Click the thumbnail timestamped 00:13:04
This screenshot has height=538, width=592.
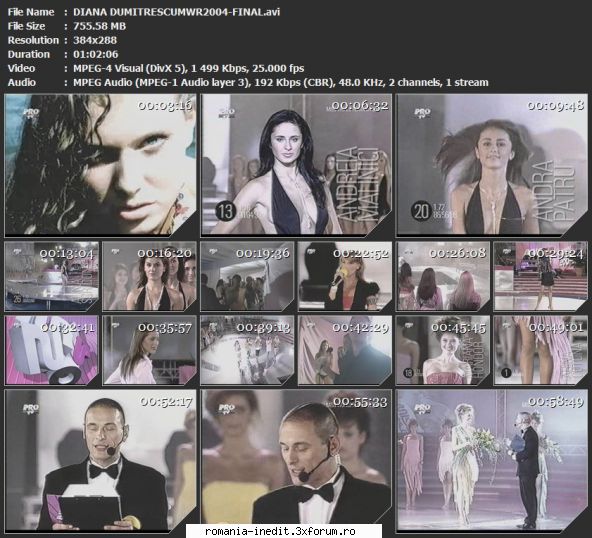(x=51, y=276)
